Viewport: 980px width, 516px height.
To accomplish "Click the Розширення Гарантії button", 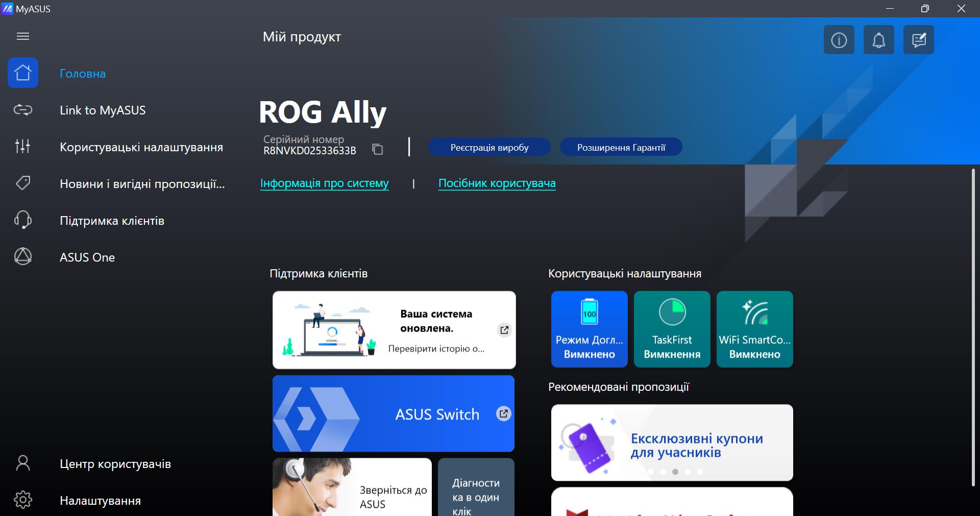I will point(621,147).
